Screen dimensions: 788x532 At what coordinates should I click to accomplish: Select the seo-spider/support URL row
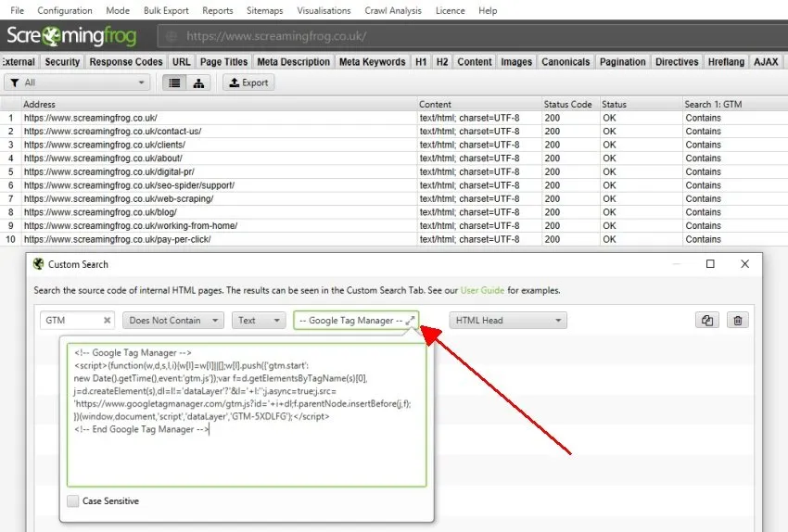(x=394, y=185)
